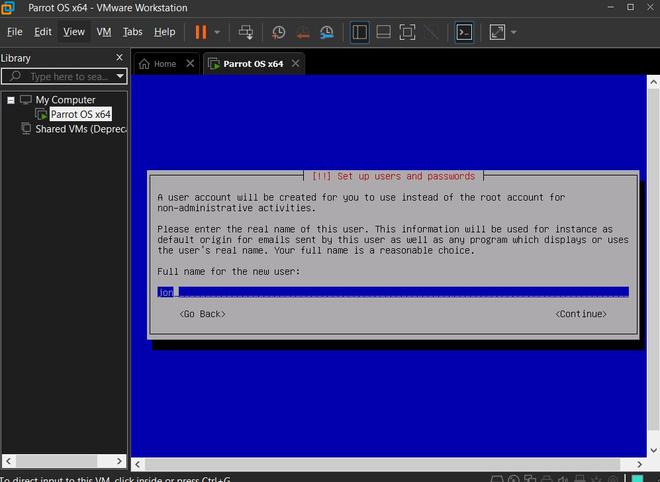
Task: Click the VM view scroll right arrow
Action: click(639, 464)
